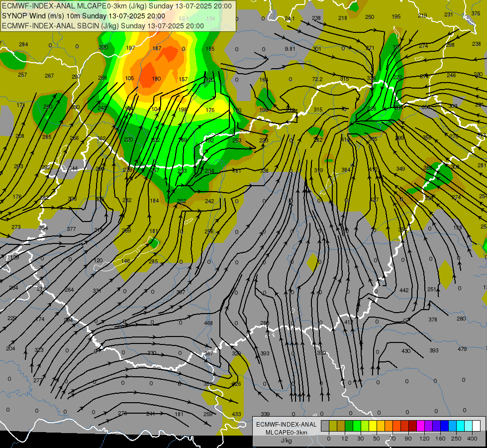Click the map value 344
Viewport: 487px width, 448px height.
click(x=73, y=169)
